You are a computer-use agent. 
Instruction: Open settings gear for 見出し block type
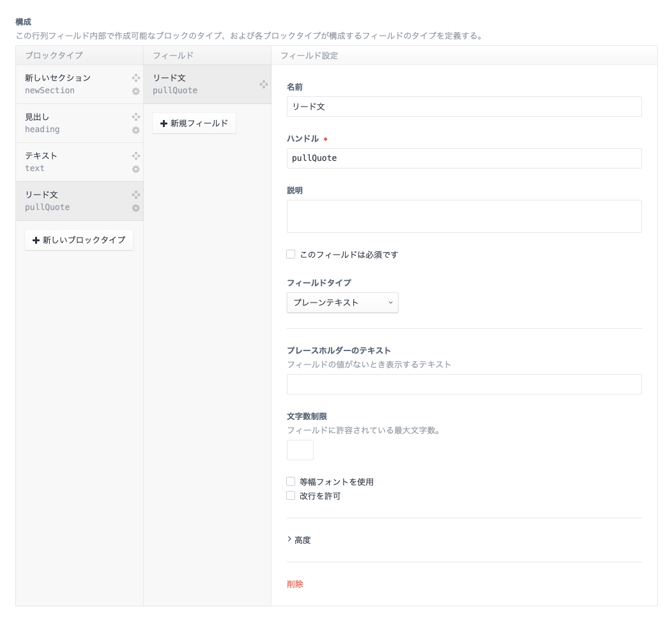point(135,130)
